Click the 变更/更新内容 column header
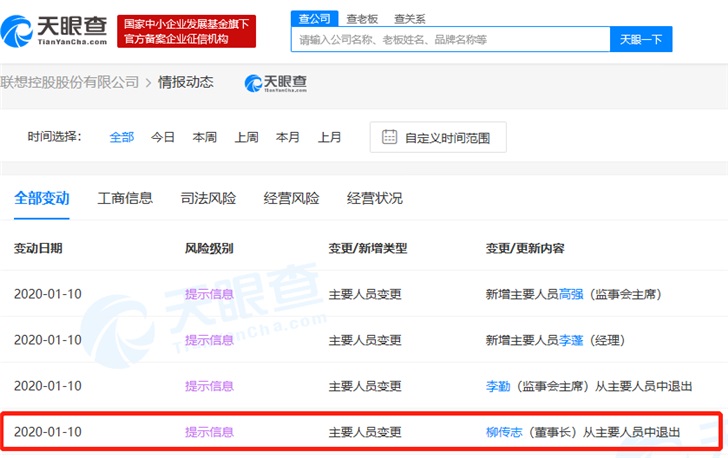 click(x=525, y=249)
